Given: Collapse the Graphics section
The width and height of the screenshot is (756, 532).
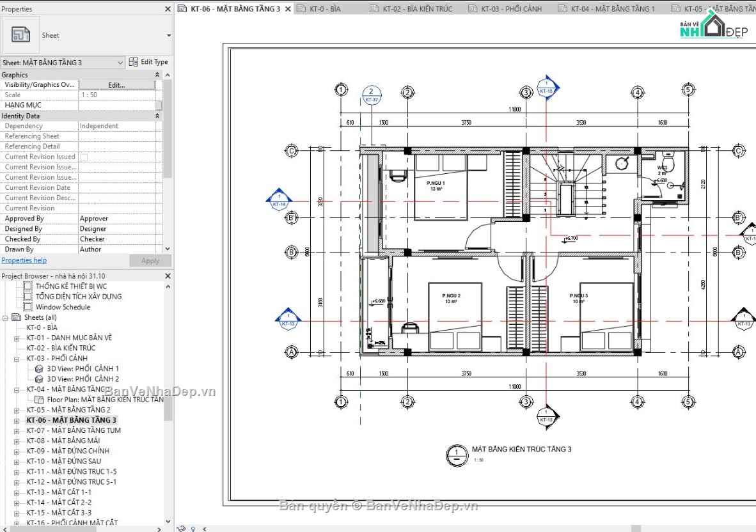Looking at the screenshot, I should pyautogui.click(x=157, y=75).
